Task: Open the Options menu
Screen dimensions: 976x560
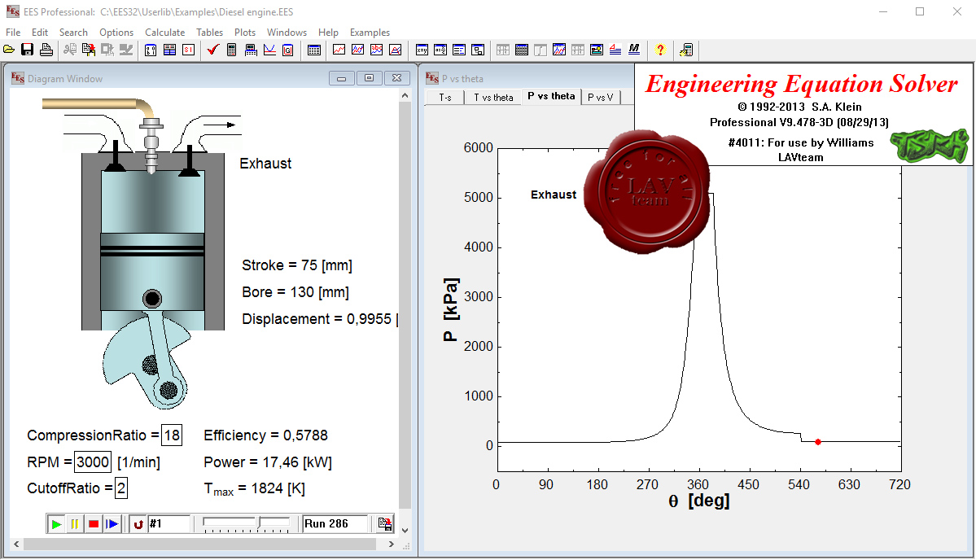Action: [x=116, y=33]
